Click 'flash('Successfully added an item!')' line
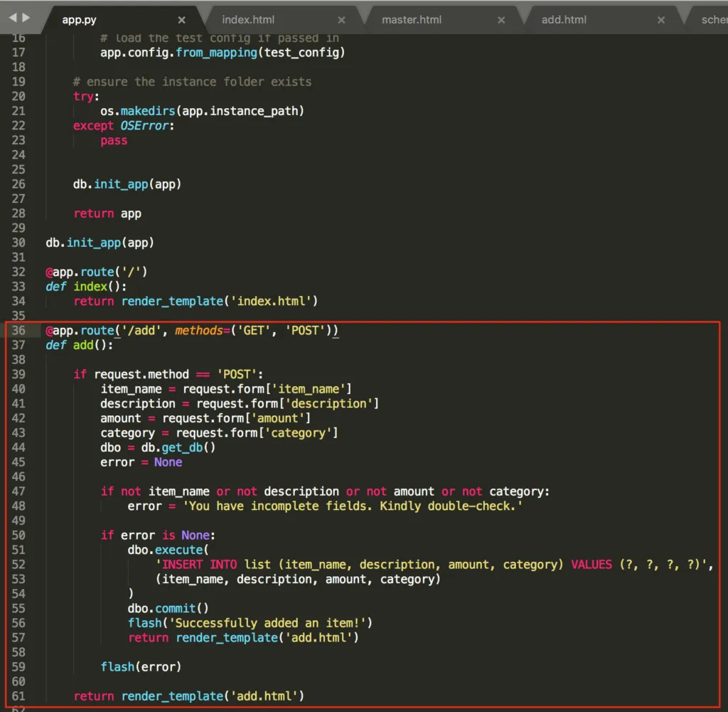Screen dimensions: 728x712 (x=250, y=623)
